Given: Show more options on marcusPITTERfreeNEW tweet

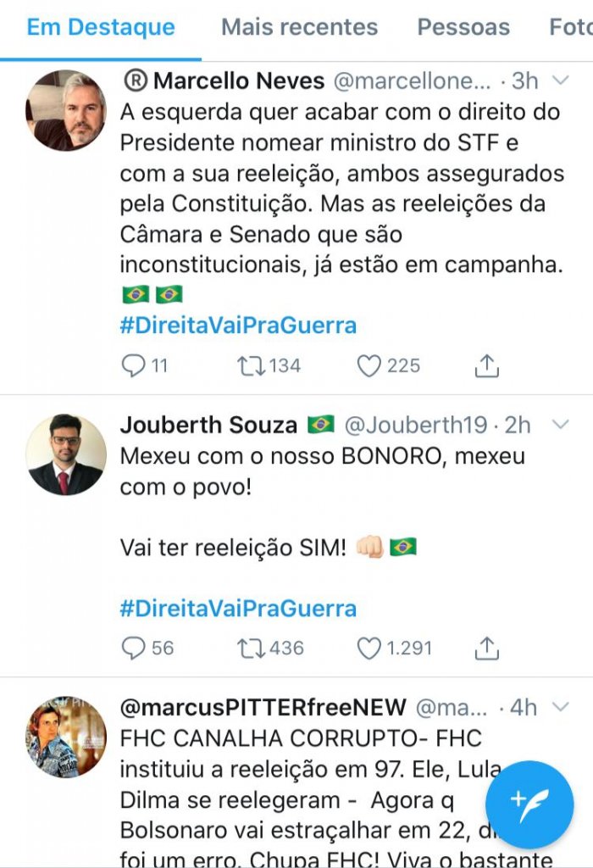Looking at the screenshot, I should [560, 707].
